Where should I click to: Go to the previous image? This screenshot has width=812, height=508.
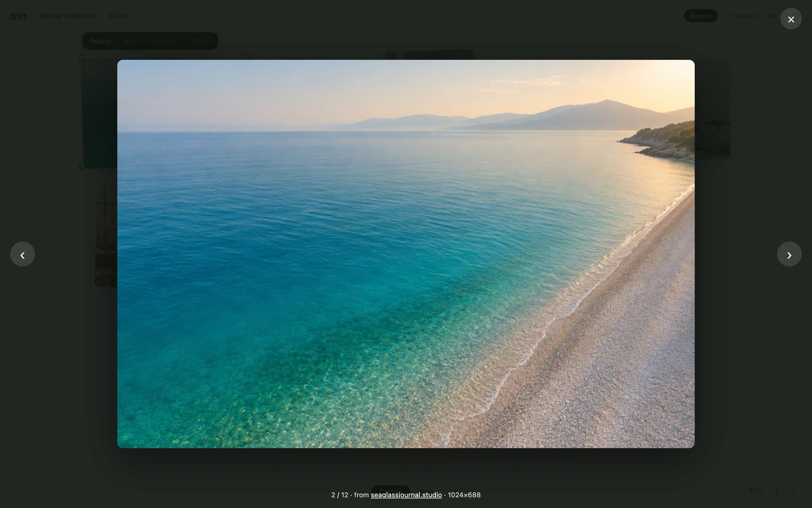click(x=23, y=254)
